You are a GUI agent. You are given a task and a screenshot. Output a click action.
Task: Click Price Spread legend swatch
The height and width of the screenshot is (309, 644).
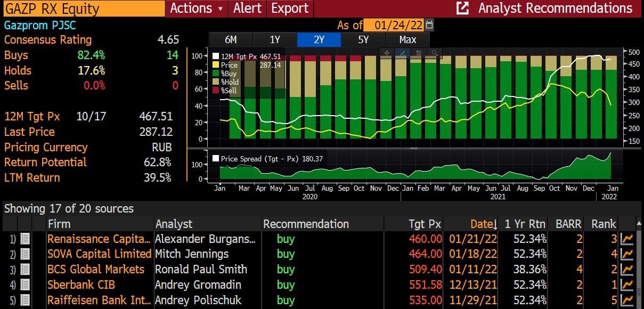tap(216, 158)
